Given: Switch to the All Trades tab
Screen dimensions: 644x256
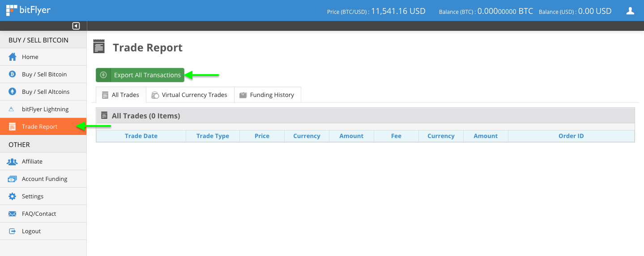Looking at the screenshot, I should (x=121, y=95).
